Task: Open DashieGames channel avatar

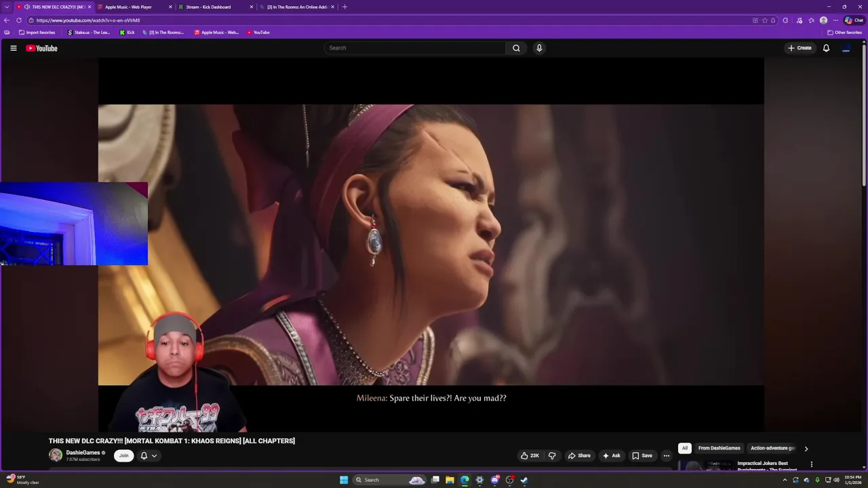Action: point(56,455)
